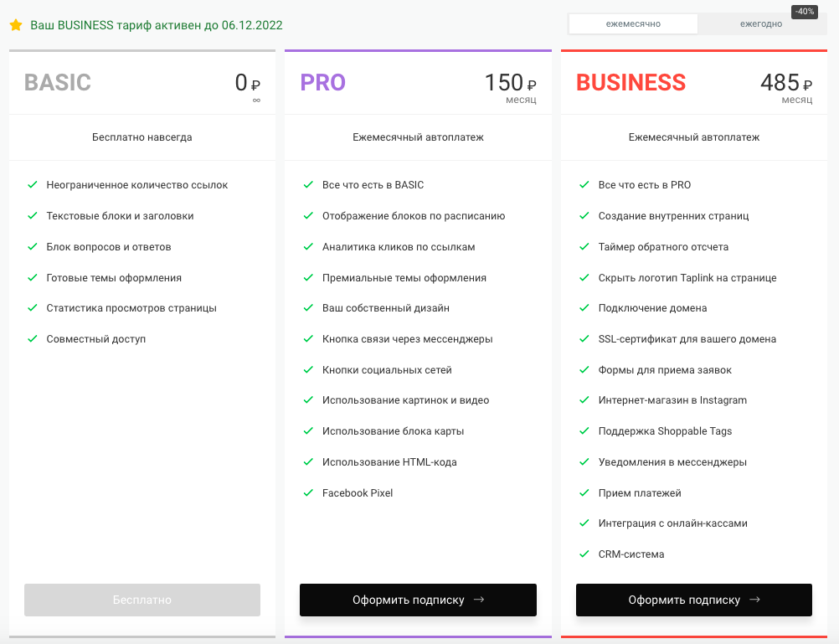Click Статистика просмотров страницы feature
This screenshot has height=644, width=839.
(131, 307)
